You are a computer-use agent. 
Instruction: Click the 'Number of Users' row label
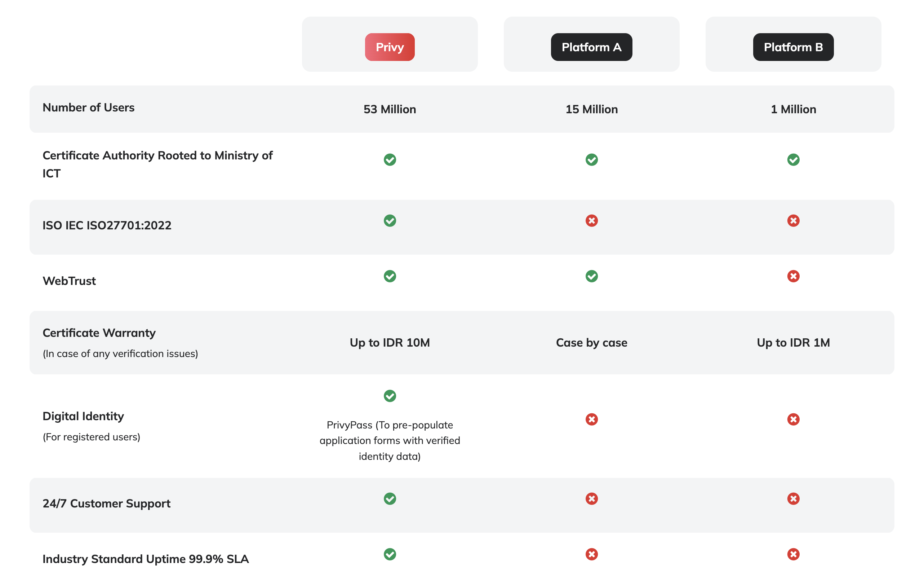[89, 107]
